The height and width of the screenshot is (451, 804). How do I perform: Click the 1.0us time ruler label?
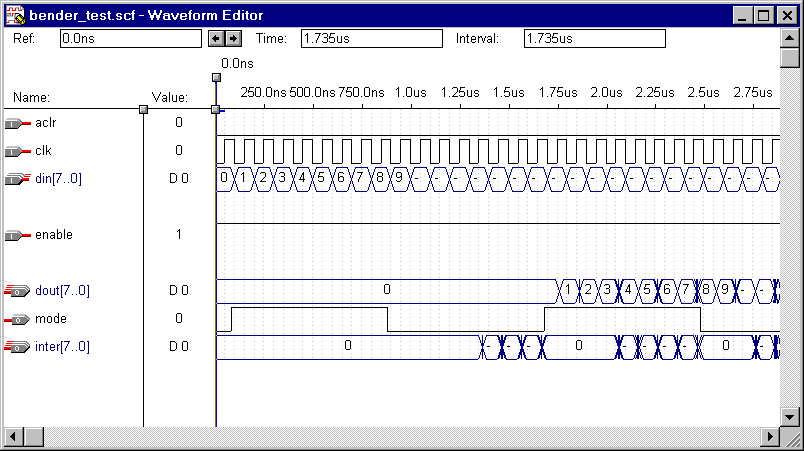[x=411, y=93]
